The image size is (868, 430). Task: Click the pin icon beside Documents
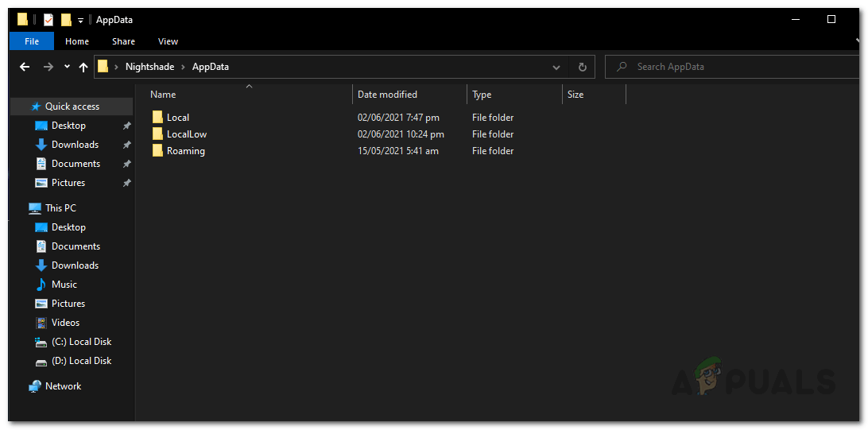[x=126, y=164]
